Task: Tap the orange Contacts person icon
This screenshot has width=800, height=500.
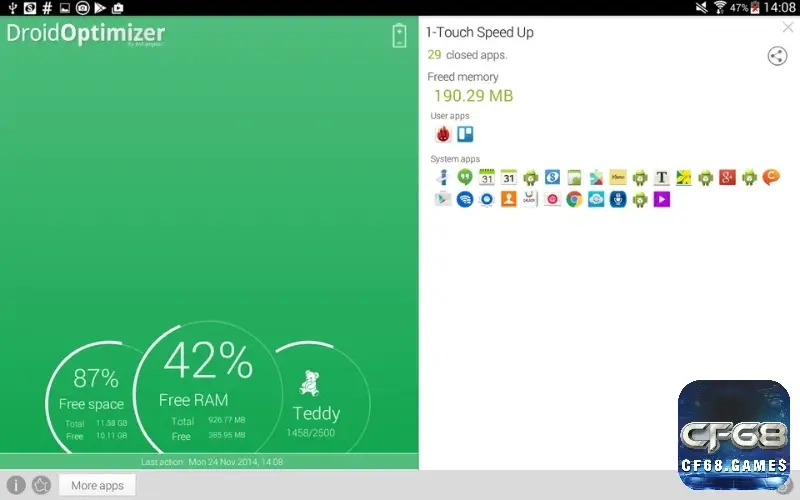Action: [508, 199]
